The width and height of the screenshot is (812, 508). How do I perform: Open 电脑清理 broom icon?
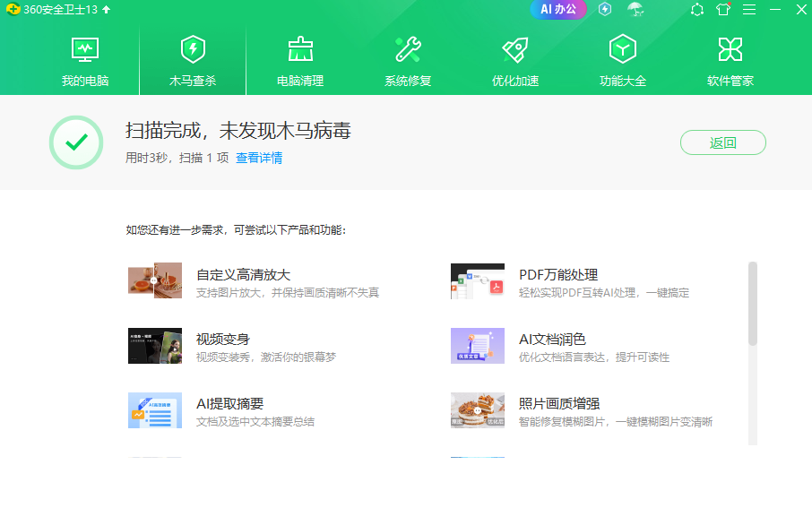(x=300, y=49)
